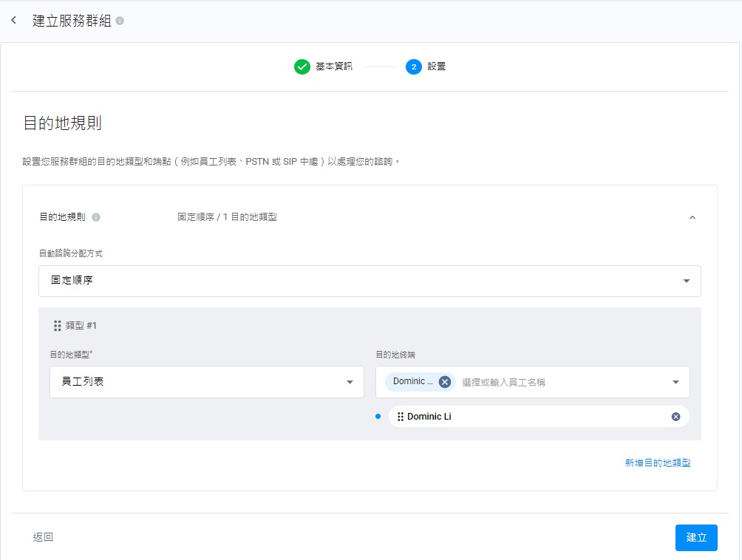Click the step 2 circle for 設置
Screen dimensions: 742x560
click(x=414, y=66)
